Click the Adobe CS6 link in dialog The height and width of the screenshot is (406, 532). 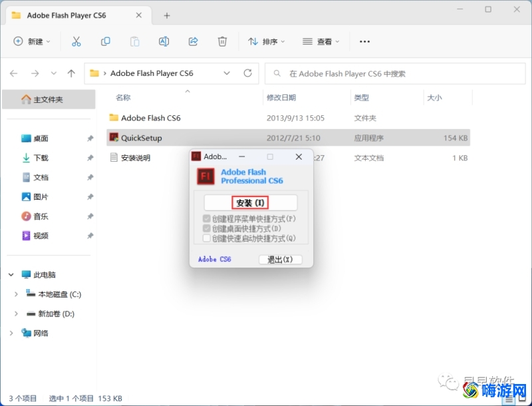214,260
